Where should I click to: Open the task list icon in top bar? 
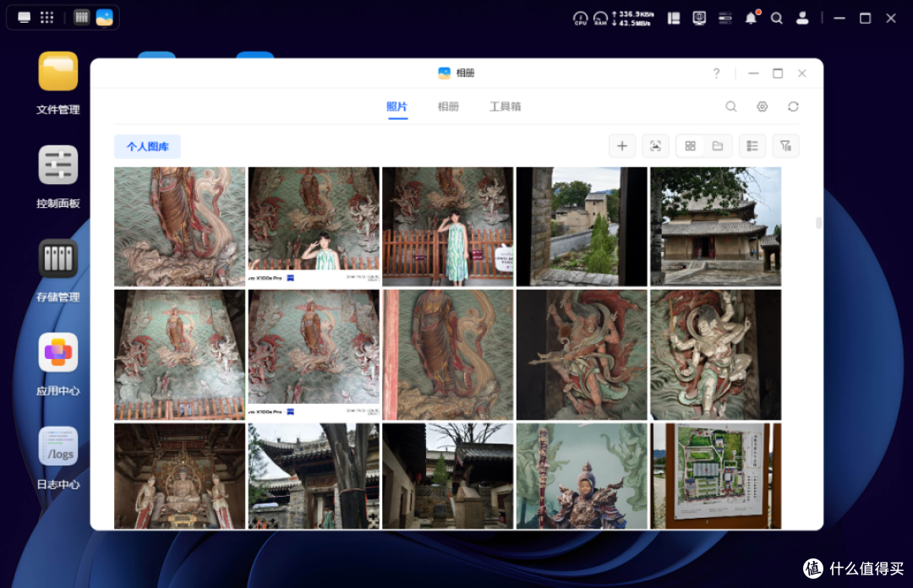725,19
